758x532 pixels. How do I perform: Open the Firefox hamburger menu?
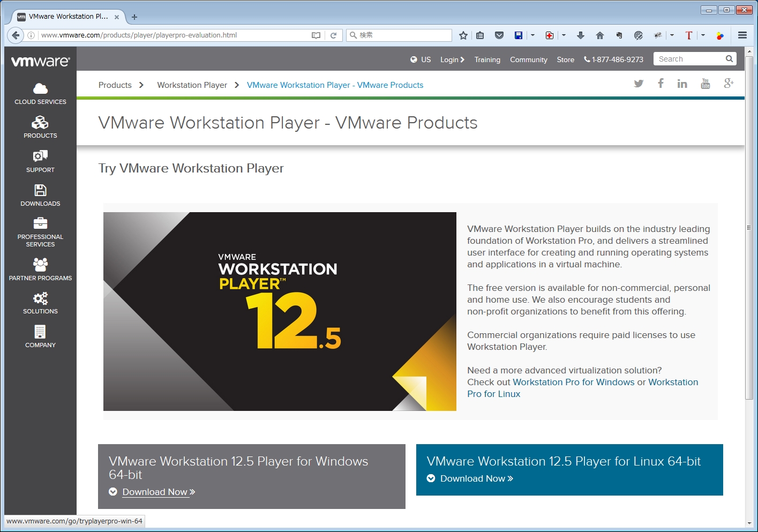[x=742, y=35]
